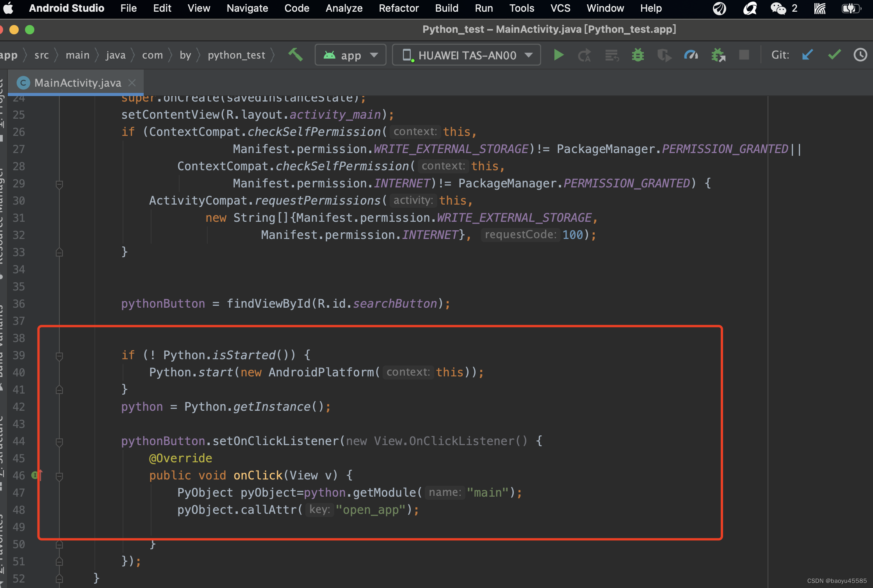The image size is (873, 588).
Task: Open the Tools menu
Action: tap(522, 8)
